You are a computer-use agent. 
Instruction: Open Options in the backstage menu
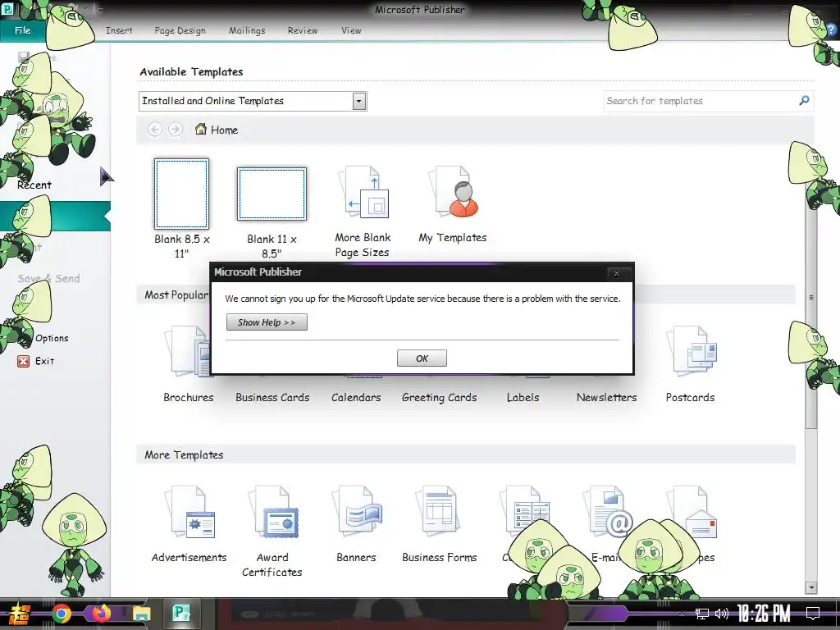pos(52,338)
